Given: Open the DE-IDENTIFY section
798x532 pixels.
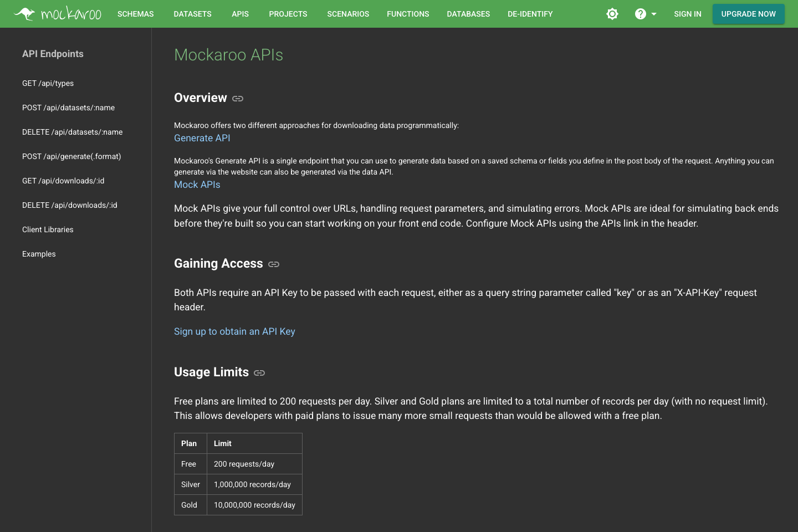Looking at the screenshot, I should click(x=530, y=14).
